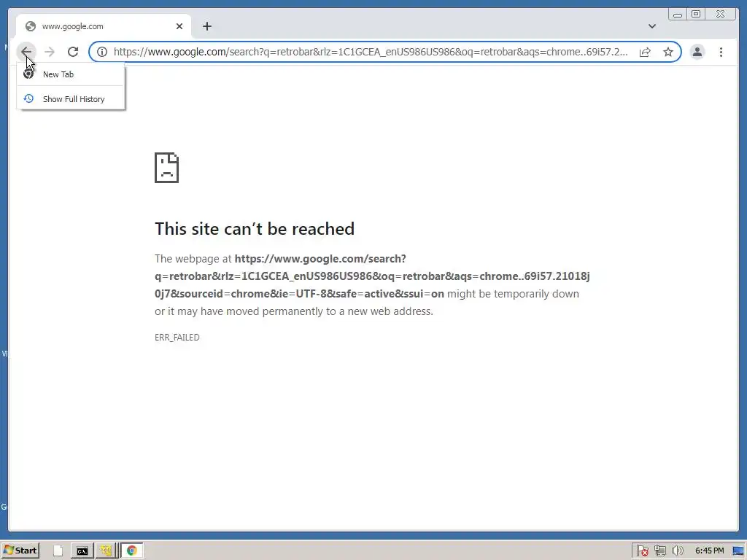This screenshot has width=747, height=560.
Task: Restore down the Chrome window
Action: pyautogui.click(x=695, y=15)
